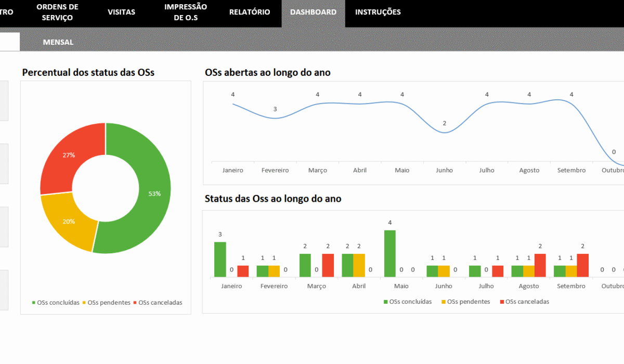Select the DASHBOARD tab
This screenshot has height=364, width=624.
pyautogui.click(x=313, y=12)
